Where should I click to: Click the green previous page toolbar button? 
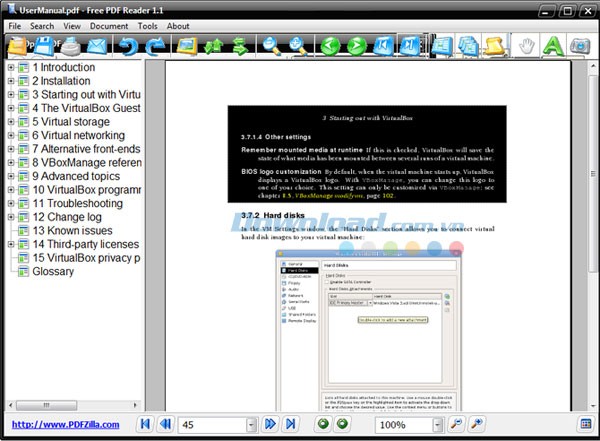[330, 46]
